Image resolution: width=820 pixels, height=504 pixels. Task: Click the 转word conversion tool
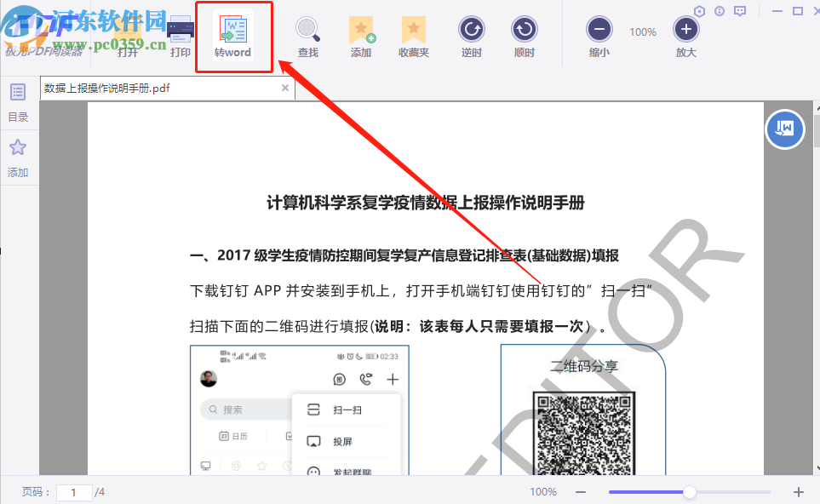[x=232, y=34]
